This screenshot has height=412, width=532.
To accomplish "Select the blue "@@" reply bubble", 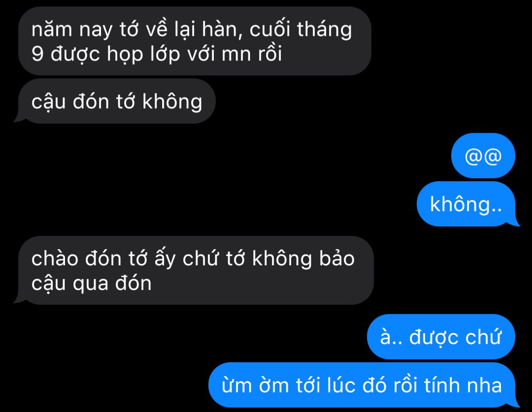I will [x=483, y=156].
